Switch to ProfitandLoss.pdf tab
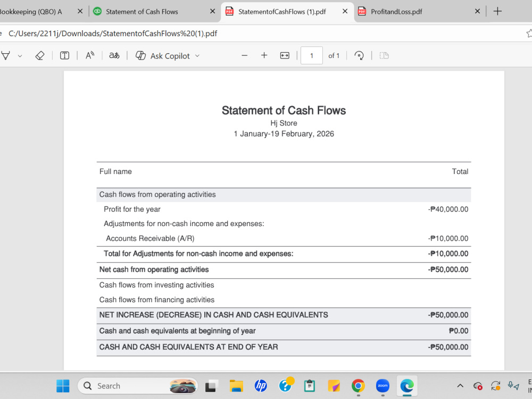This screenshot has width=532, height=399. point(396,12)
